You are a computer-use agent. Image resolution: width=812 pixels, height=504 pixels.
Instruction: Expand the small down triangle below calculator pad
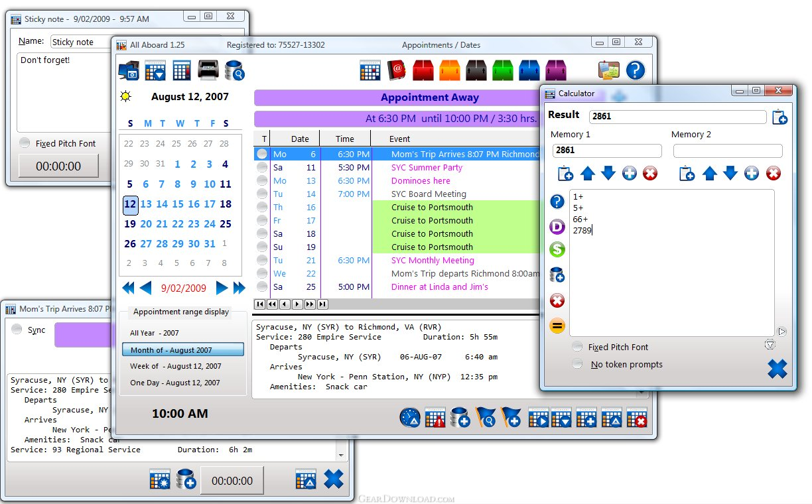click(770, 344)
